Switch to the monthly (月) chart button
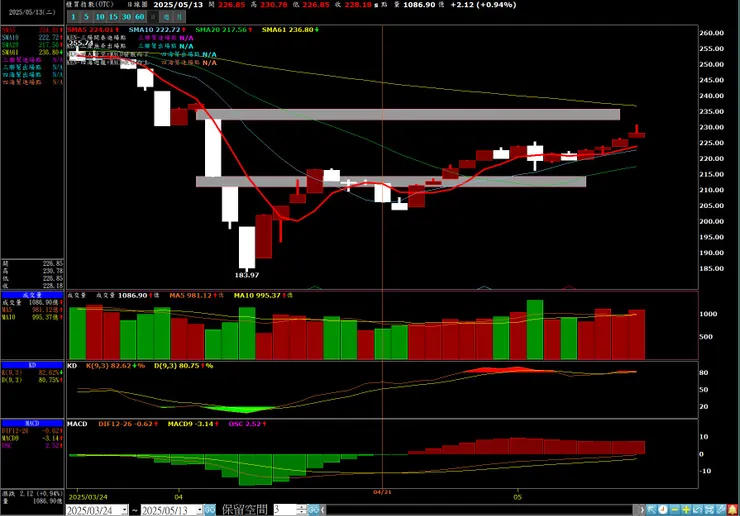Viewport: 740px width, 516px height. [x=179, y=17]
